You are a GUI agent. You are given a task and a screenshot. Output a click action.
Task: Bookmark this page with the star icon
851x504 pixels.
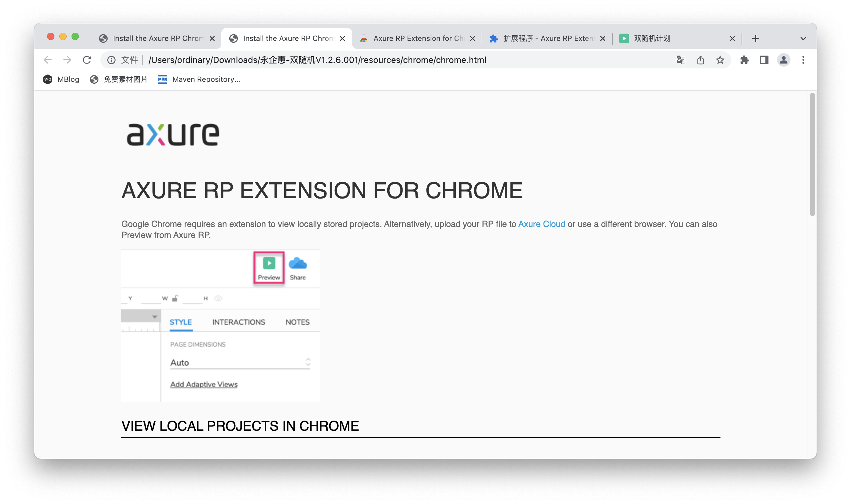pyautogui.click(x=720, y=60)
